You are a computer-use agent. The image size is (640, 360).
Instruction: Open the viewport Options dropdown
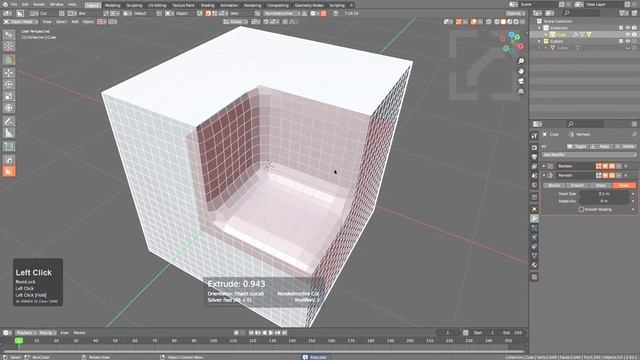click(x=516, y=13)
